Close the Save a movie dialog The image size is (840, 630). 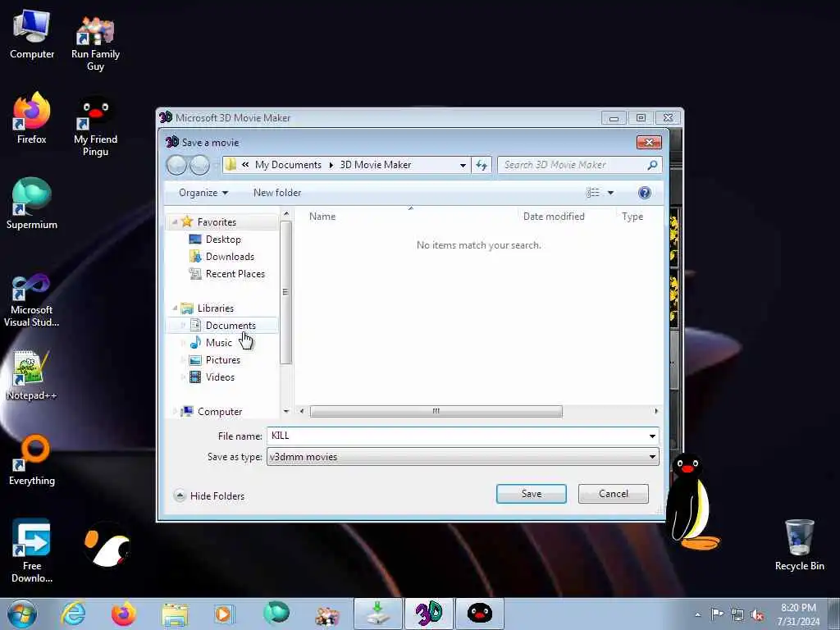tap(649, 143)
